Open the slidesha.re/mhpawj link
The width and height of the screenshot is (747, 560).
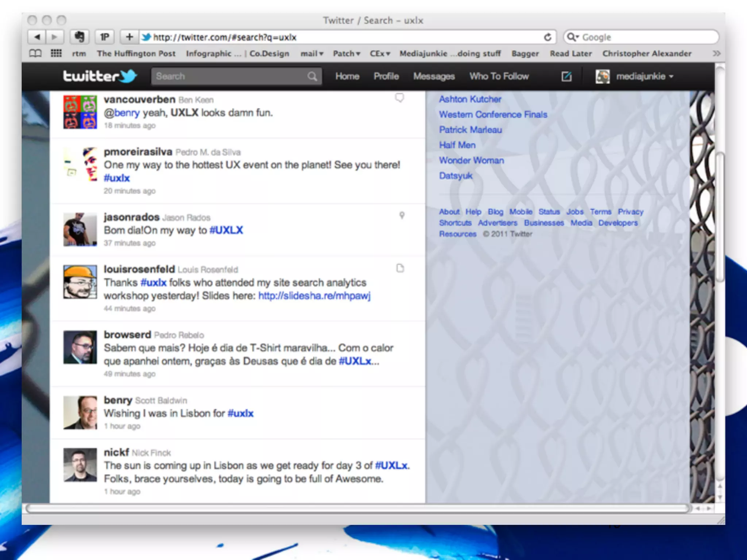pos(314,296)
